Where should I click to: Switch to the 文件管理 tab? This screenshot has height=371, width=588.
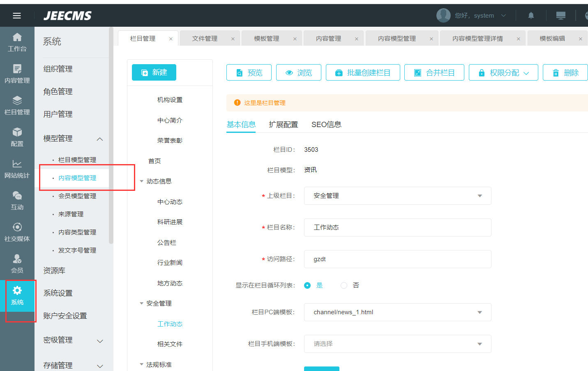205,39
